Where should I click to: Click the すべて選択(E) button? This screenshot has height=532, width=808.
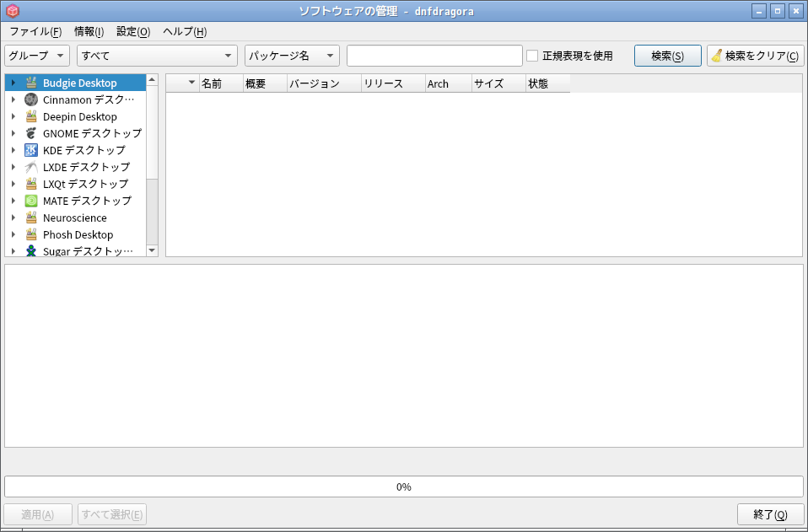pyautogui.click(x=112, y=514)
